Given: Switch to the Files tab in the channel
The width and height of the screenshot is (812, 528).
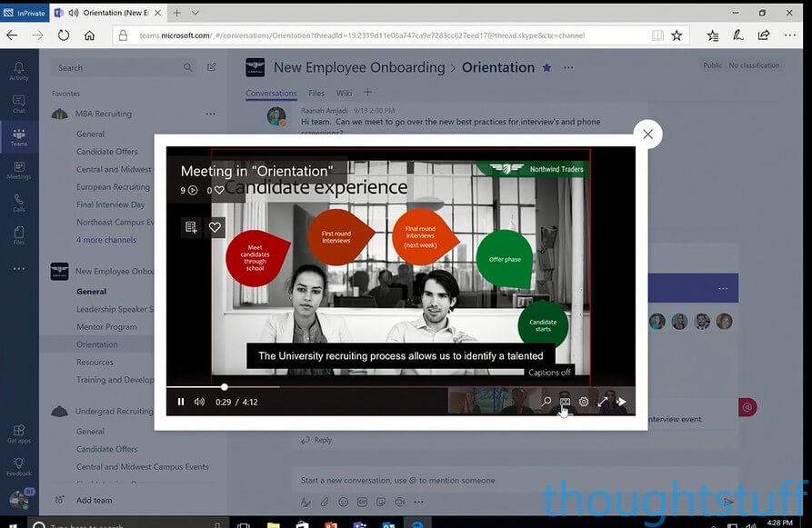Looking at the screenshot, I should click(316, 94).
